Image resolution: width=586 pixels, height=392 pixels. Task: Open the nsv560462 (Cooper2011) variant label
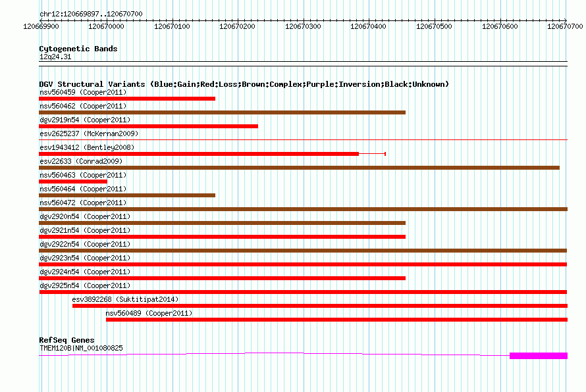point(83,106)
